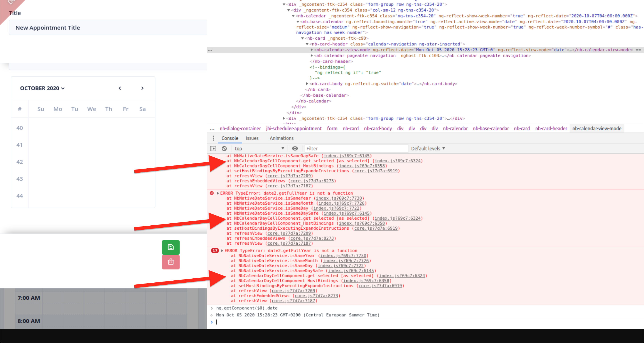Create a live expression with the eye icon

click(x=295, y=148)
